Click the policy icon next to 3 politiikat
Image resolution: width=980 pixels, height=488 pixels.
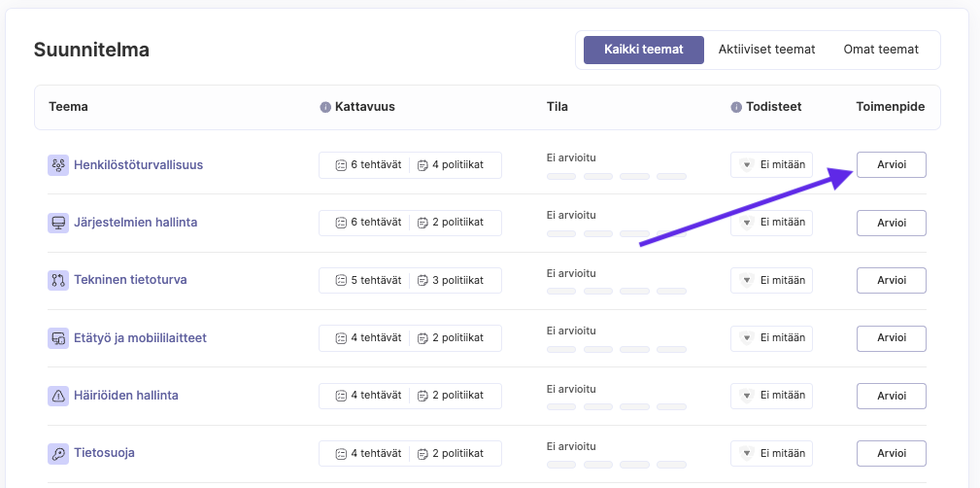tap(422, 280)
